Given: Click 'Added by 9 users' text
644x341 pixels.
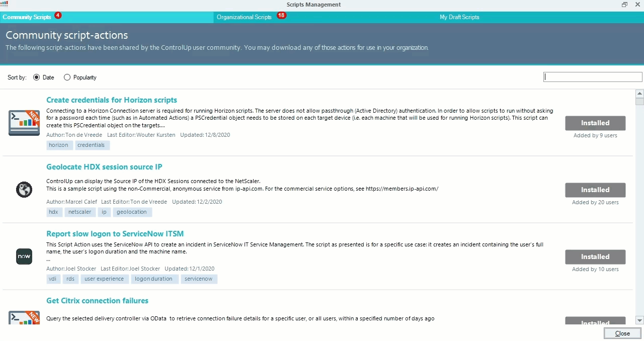Looking at the screenshot, I should point(595,135).
